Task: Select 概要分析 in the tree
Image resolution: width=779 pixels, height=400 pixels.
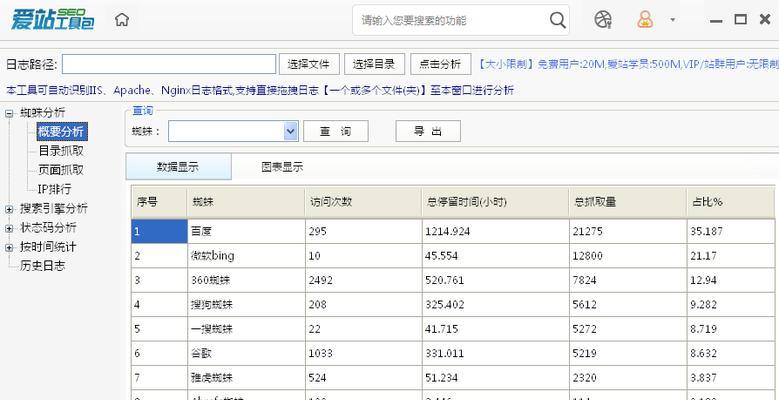Action: (61, 132)
